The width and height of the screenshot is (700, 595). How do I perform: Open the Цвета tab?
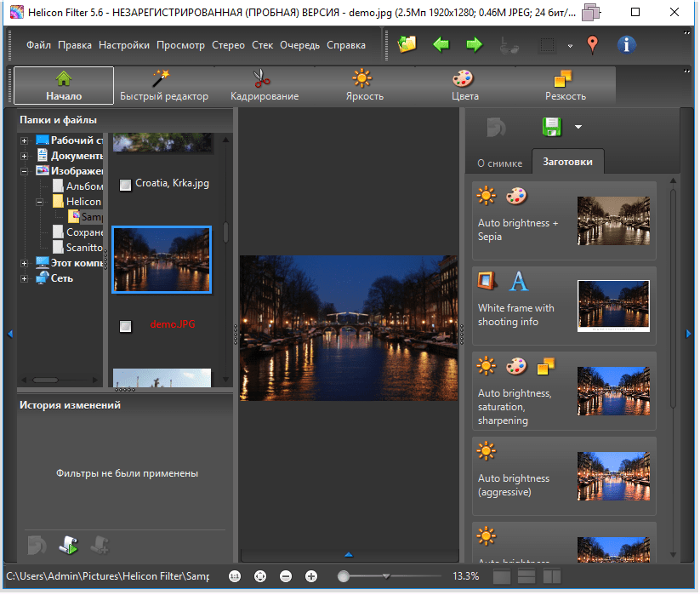[465, 85]
